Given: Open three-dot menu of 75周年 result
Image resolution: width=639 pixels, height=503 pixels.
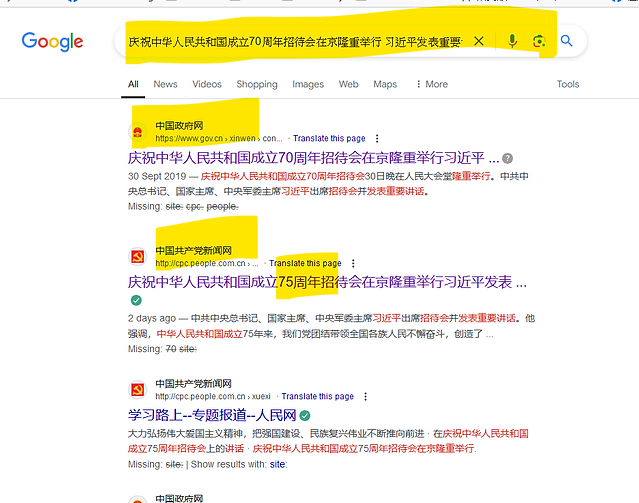Looking at the screenshot, I should pos(353,264).
